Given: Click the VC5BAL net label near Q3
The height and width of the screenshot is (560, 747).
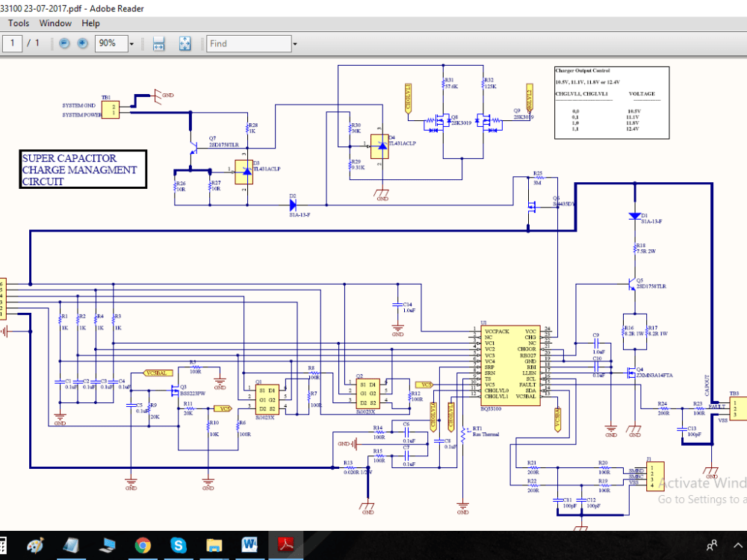Looking at the screenshot, I should click(157, 373).
